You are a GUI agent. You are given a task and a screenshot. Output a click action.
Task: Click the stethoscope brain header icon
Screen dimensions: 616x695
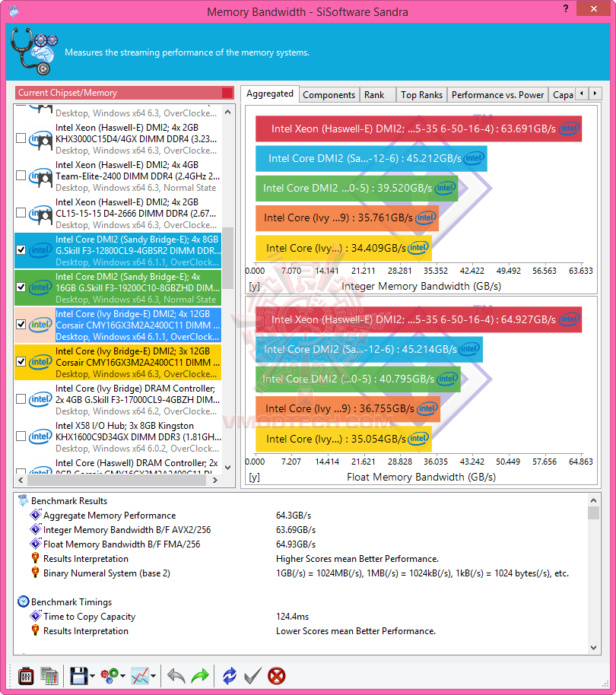(x=34, y=51)
